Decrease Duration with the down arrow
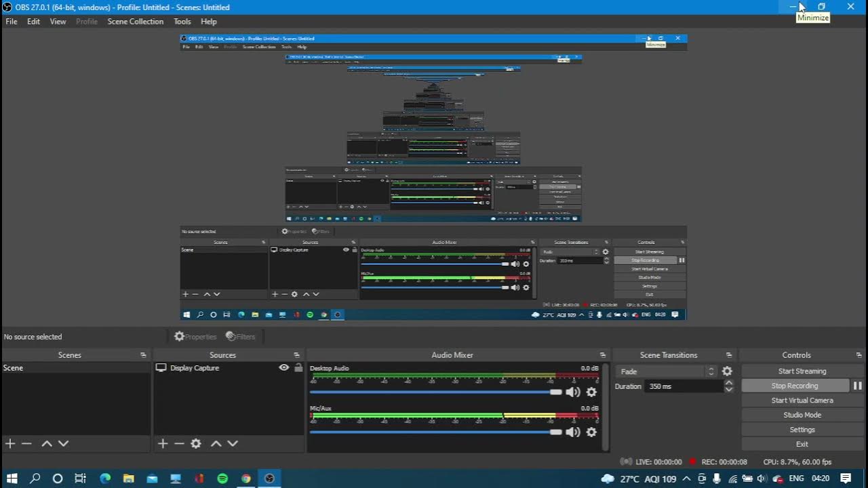 [729, 389]
